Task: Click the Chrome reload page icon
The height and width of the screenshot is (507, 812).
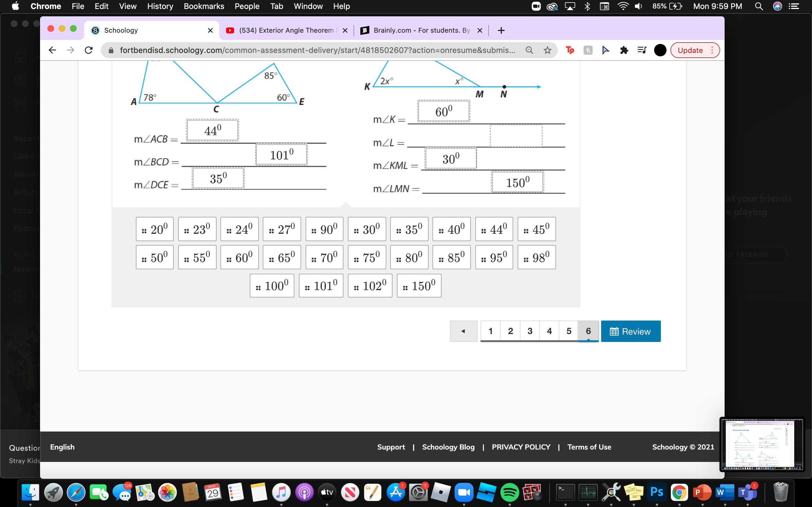Action: coord(89,50)
